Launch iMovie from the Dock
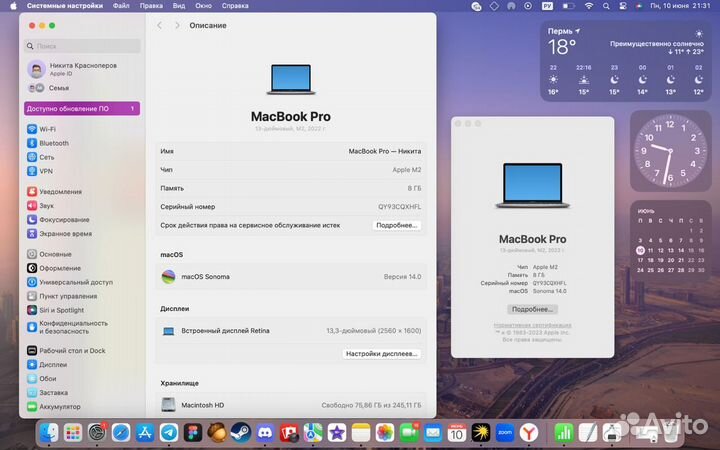 337,433
